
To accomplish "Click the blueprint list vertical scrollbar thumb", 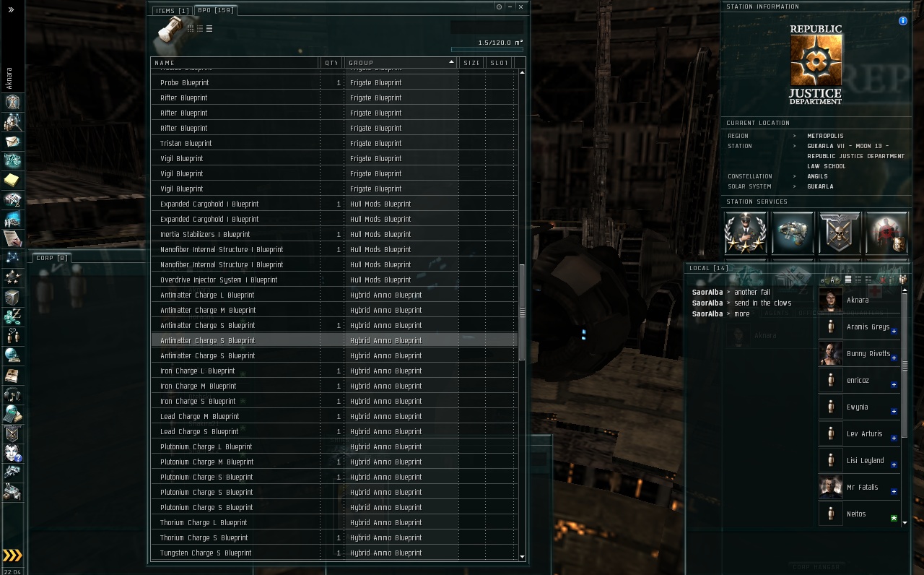I will (522, 312).
